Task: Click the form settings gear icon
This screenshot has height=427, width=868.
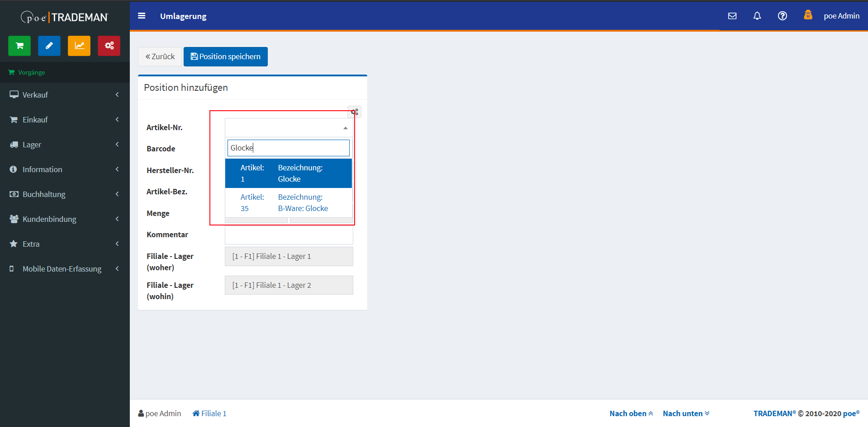Action: (355, 112)
